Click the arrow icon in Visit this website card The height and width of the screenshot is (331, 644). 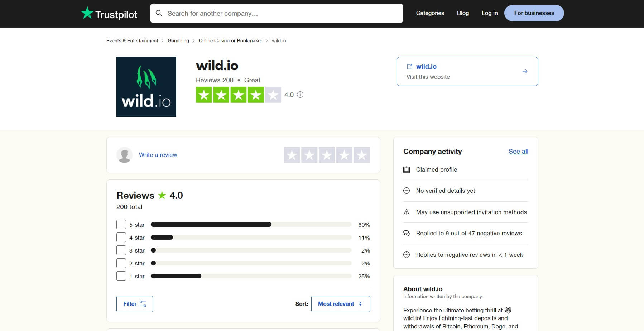tap(525, 71)
